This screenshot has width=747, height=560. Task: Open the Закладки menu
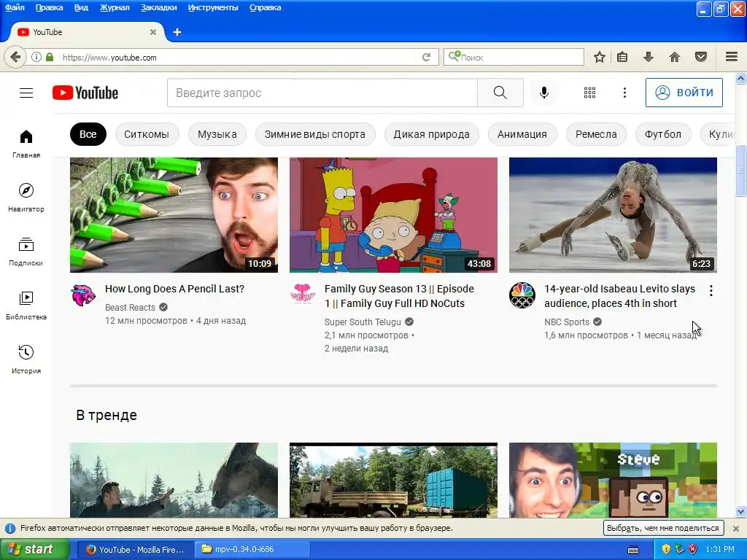158,7
